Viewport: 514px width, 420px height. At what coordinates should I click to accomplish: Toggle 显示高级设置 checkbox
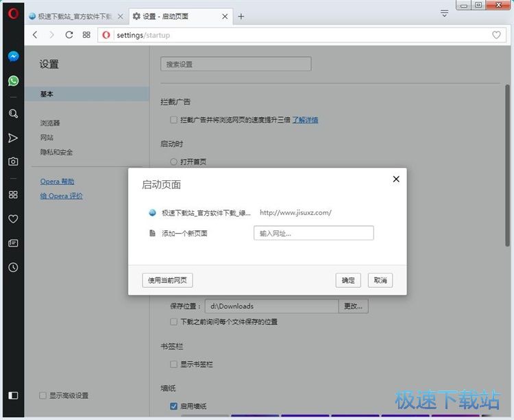point(43,395)
